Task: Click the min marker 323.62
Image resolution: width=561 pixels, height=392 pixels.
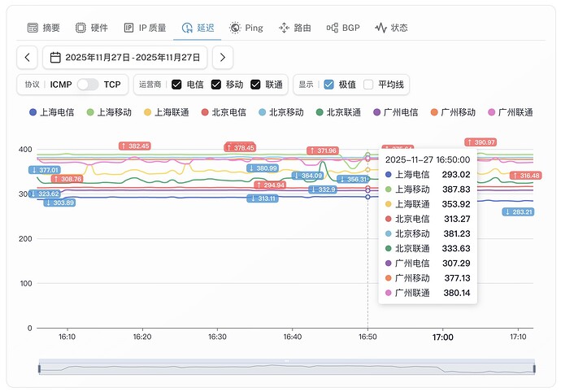Action: pos(45,194)
